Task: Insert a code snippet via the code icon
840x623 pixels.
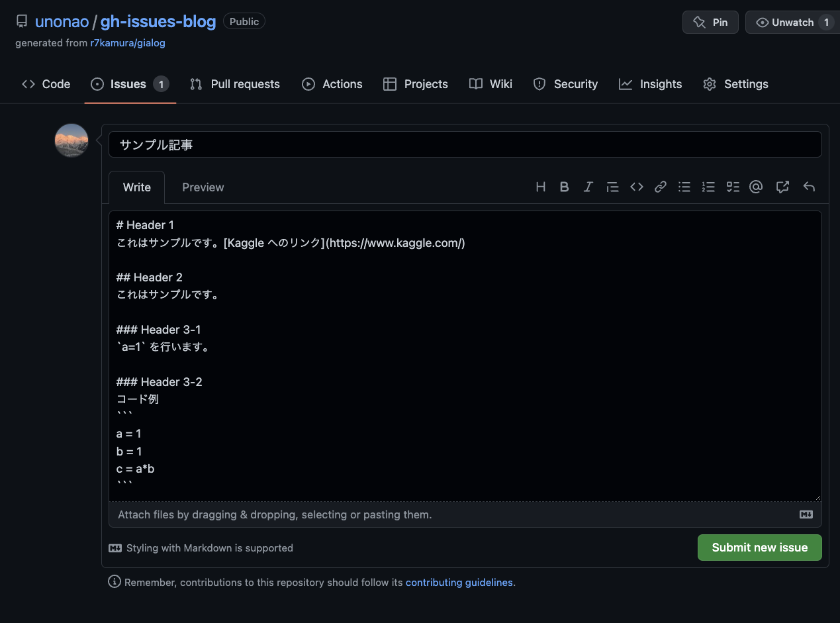Action: [636, 187]
